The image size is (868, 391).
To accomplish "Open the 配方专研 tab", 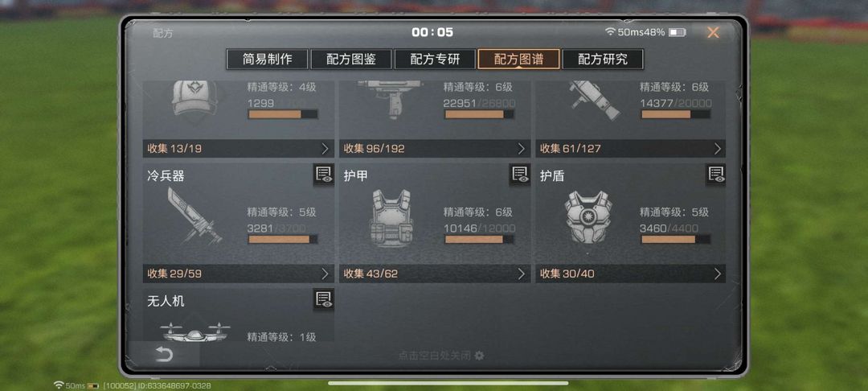I will [435, 60].
